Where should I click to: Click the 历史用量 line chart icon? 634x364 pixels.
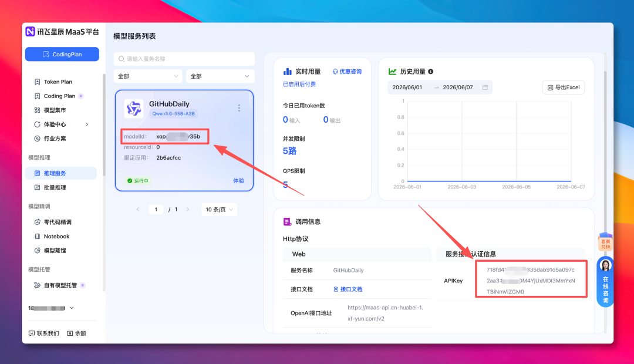click(x=392, y=72)
